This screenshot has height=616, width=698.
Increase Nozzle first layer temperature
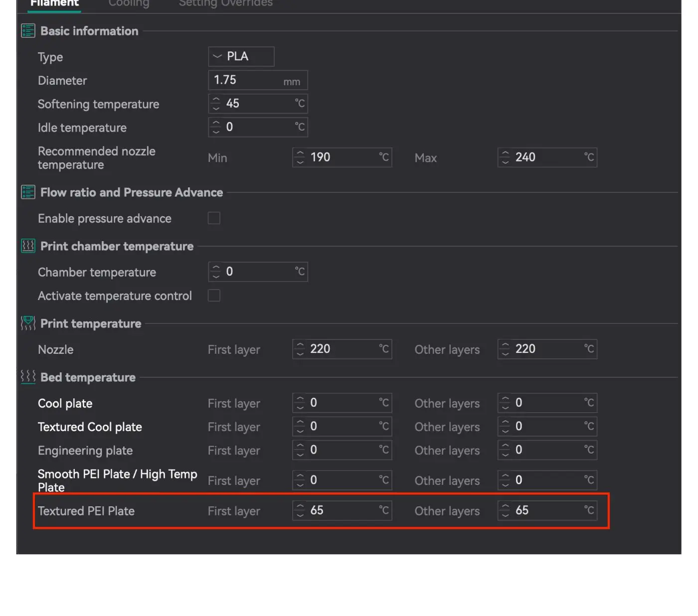(300, 344)
